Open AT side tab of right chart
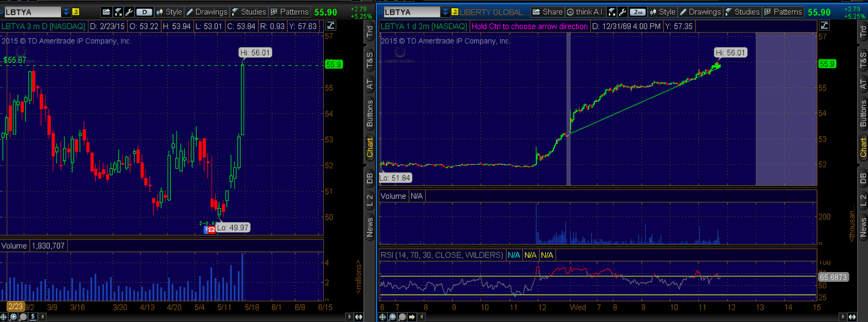Image resolution: width=868 pixels, height=322 pixels. point(863,84)
